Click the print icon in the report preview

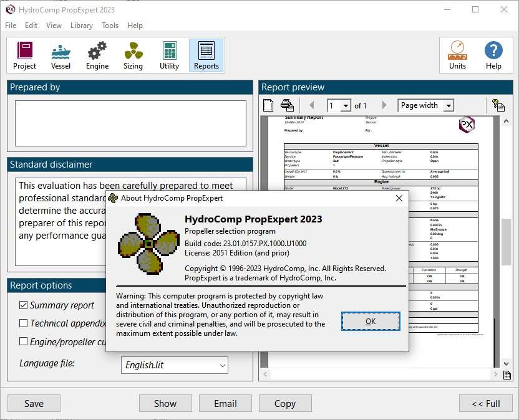pyautogui.click(x=286, y=105)
